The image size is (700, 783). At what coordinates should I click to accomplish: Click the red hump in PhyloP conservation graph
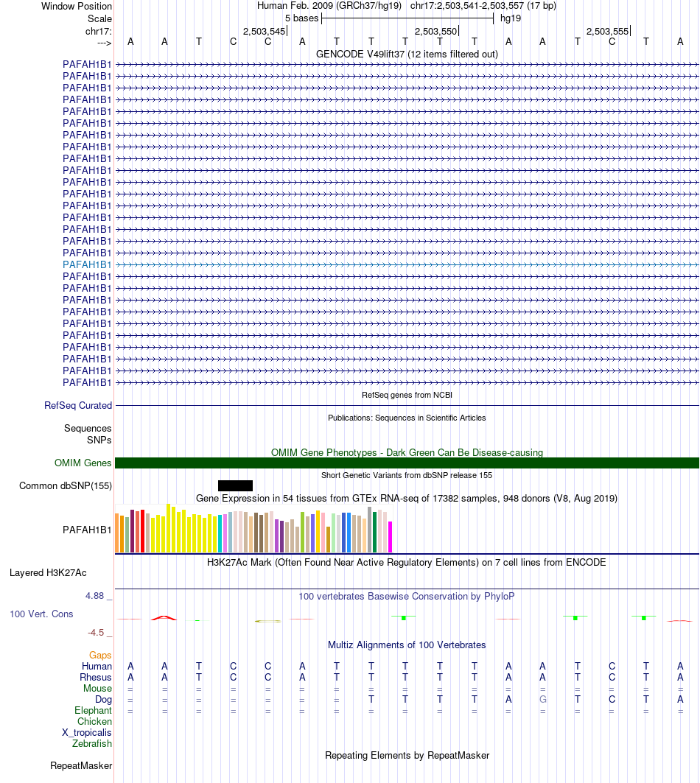(164, 618)
